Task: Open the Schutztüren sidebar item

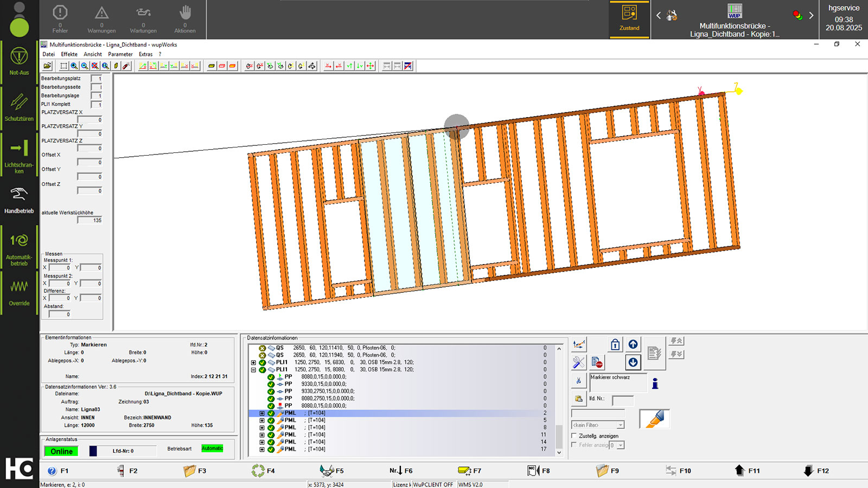Action: [x=19, y=106]
